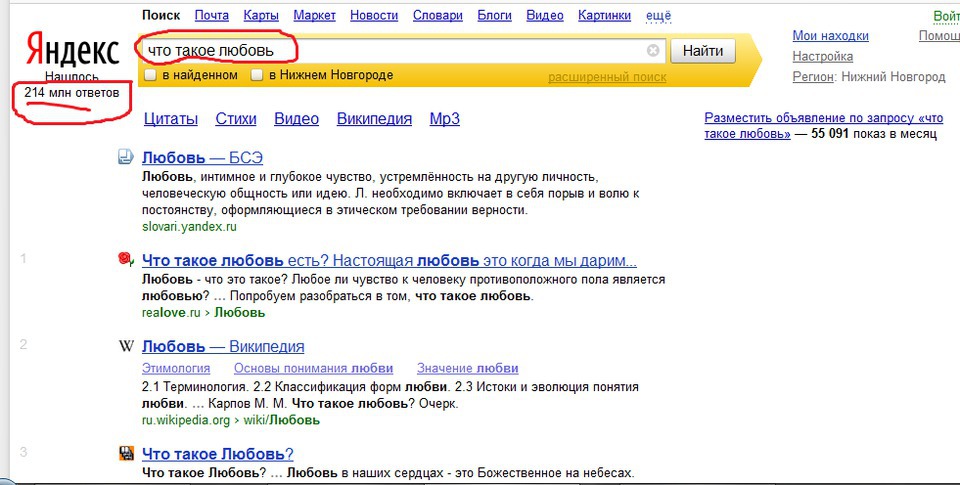Open the 'Любовь — БСЭ' result
This screenshot has width=960, height=485.
coord(202,157)
